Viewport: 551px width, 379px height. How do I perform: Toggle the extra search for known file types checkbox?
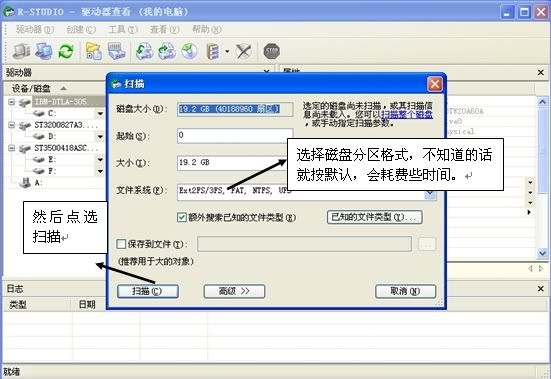click(181, 217)
